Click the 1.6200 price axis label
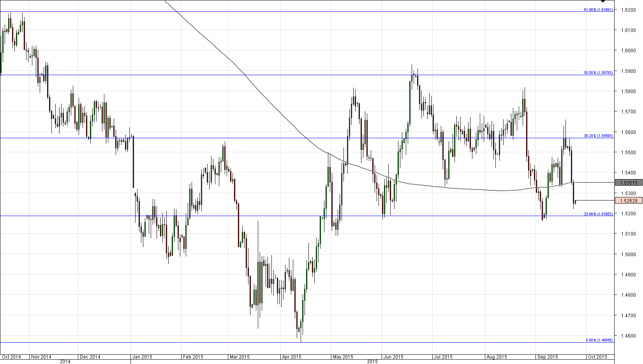The height and width of the screenshot is (364, 643). pyautogui.click(x=628, y=10)
